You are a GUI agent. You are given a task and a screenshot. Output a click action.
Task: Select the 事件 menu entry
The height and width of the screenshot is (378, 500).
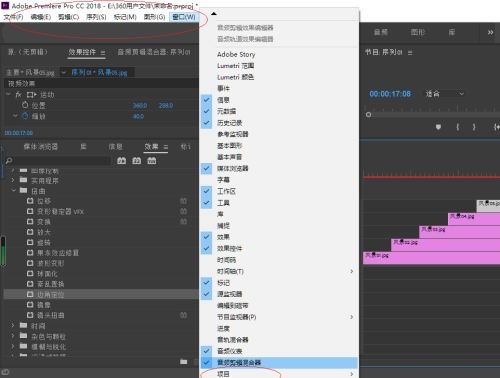click(279, 88)
